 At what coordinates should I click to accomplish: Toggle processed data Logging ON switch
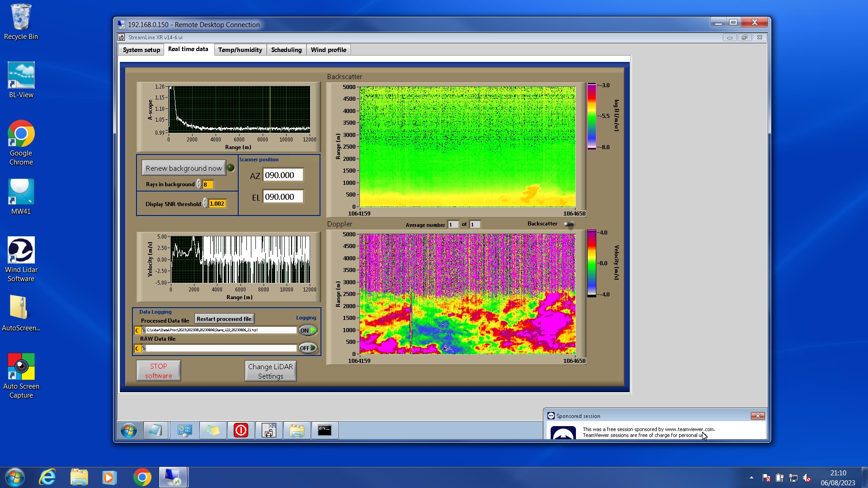pyautogui.click(x=308, y=330)
